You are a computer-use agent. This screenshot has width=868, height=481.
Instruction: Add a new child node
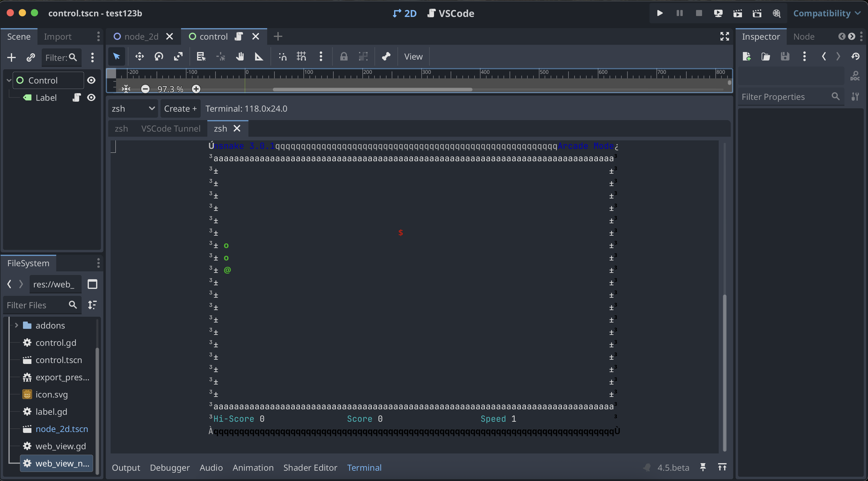click(x=11, y=57)
